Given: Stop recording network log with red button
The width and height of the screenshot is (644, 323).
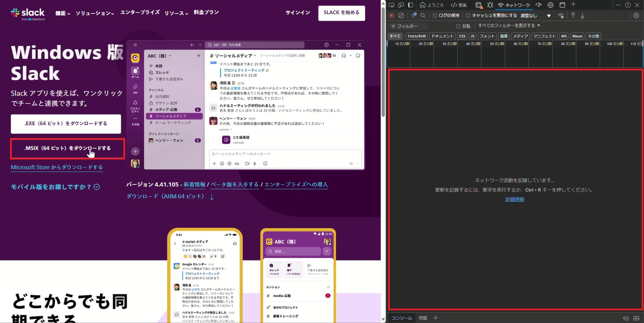Looking at the screenshot, I should click(x=391, y=15).
